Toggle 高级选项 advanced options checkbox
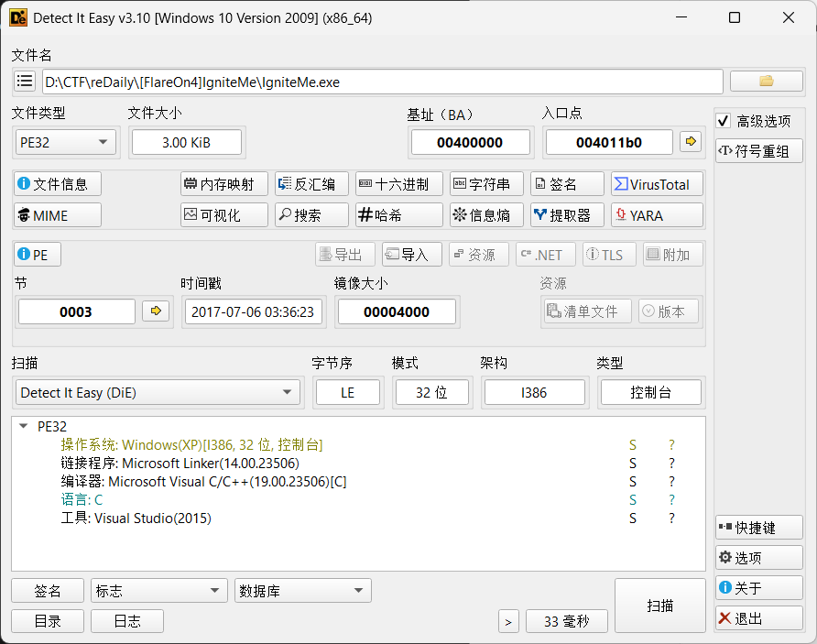This screenshot has width=817, height=644. coord(724,121)
